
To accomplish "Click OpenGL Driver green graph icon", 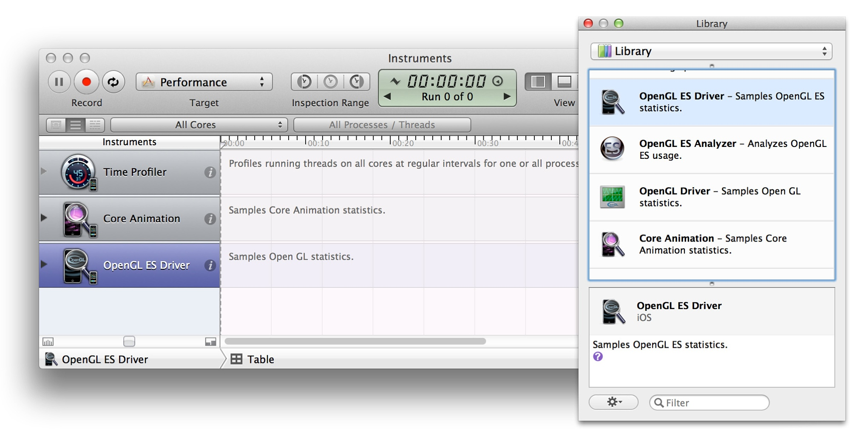I will click(612, 197).
